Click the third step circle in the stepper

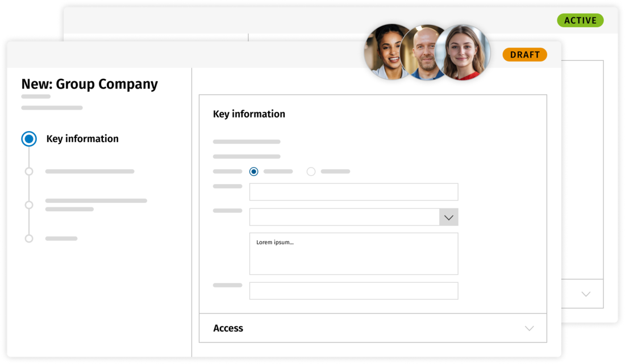point(29,205)
